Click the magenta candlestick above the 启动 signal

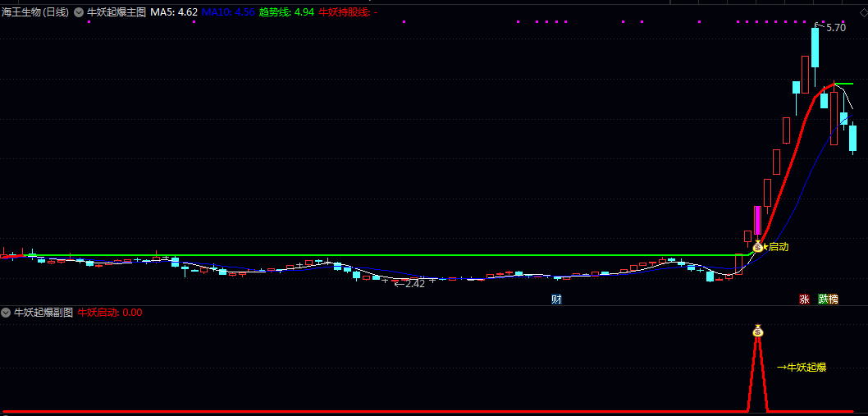757,222
